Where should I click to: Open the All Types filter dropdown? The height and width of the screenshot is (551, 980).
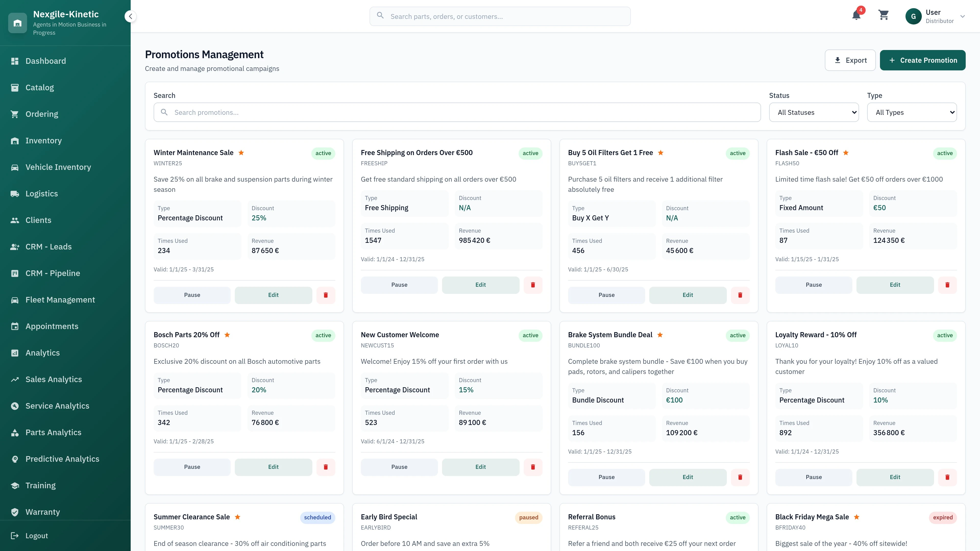coord(912,112)
